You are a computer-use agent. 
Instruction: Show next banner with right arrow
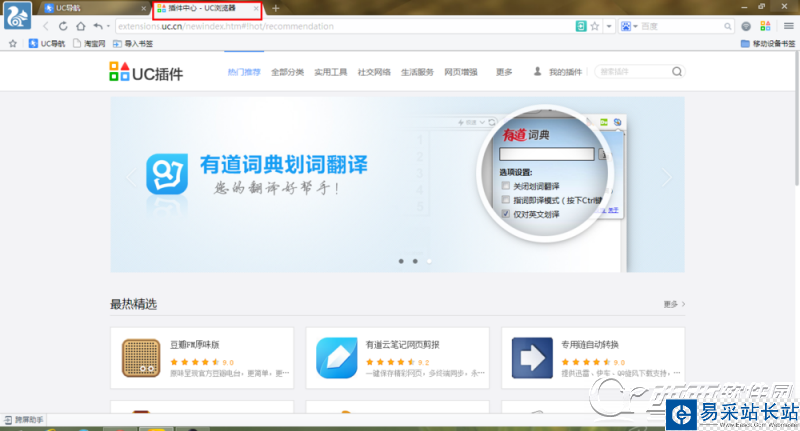coord(666,178)
